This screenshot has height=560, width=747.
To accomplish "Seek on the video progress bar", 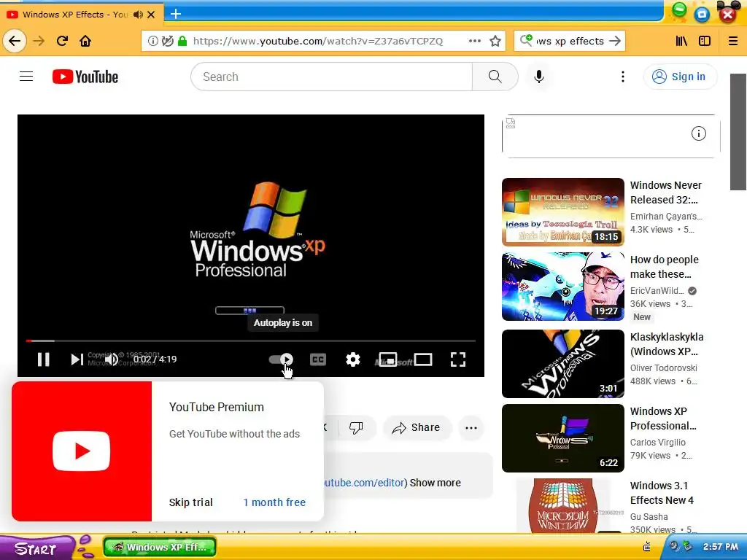I will pos(251,341).
